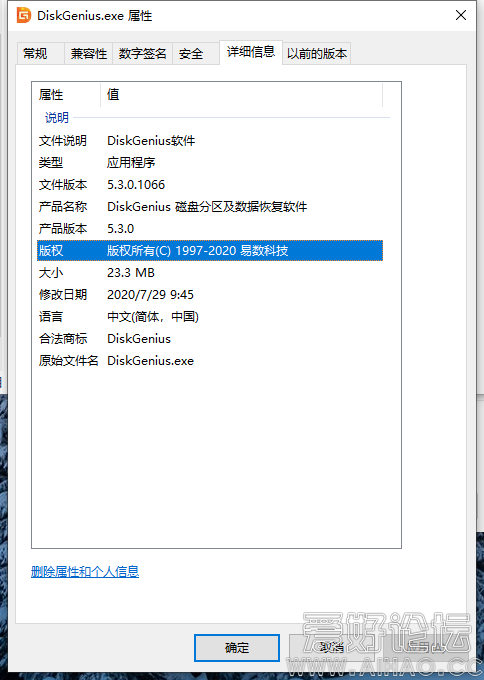The width and height of the screenshot is (484, 680).
Task: Select the 文件版本 row
Action: [x=210, y=185]
